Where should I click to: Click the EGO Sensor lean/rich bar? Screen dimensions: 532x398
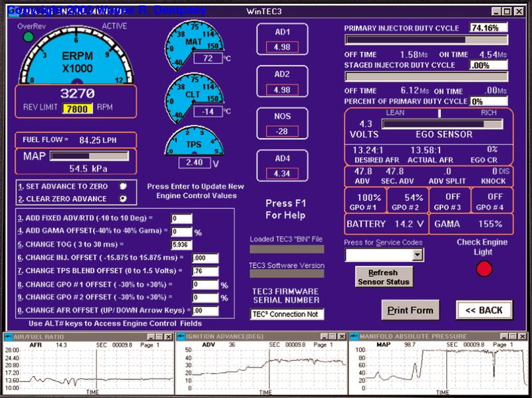pyautogui.click(x=442, y=124)
